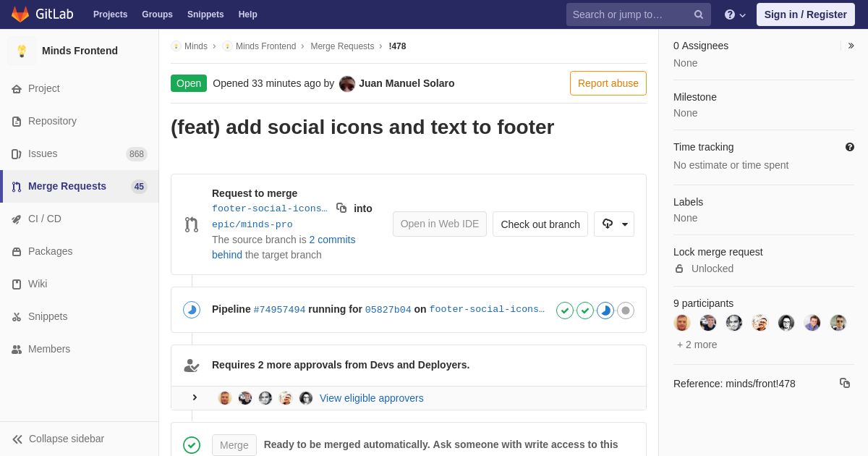Click Time tracking help icon
868x456 pixels.
[850, 147]
